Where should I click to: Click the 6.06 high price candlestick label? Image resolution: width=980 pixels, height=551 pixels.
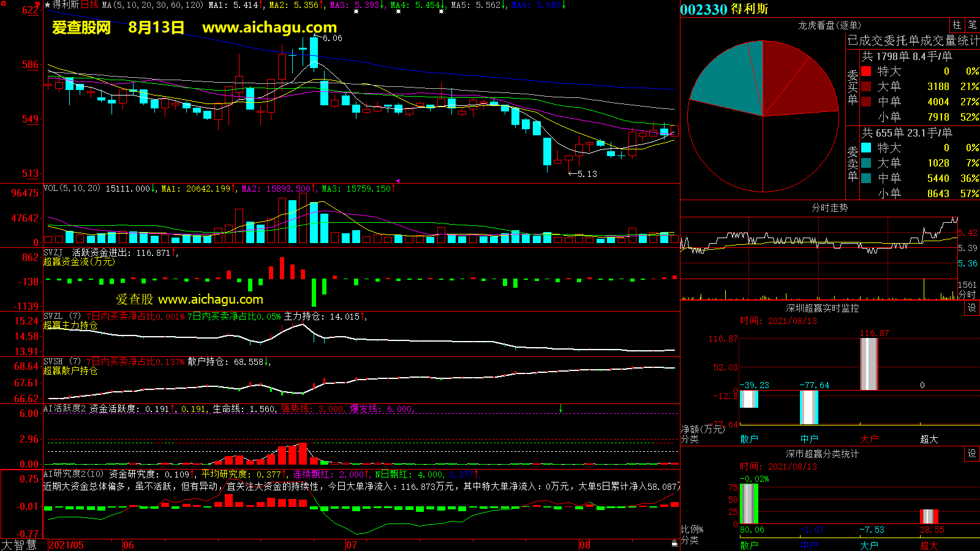click(x=332, y=38)
